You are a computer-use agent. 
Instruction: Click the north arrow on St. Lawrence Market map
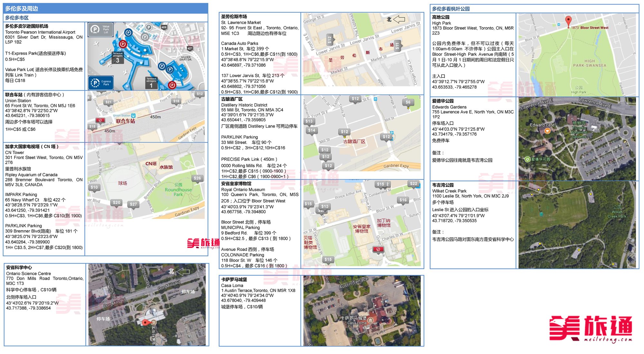click(x=399, y=19)
